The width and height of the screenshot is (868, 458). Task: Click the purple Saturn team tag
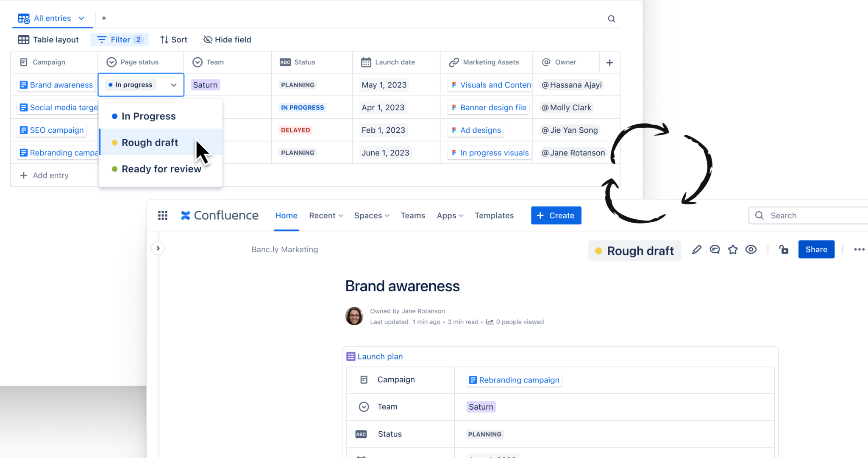(x=205, y=85)
